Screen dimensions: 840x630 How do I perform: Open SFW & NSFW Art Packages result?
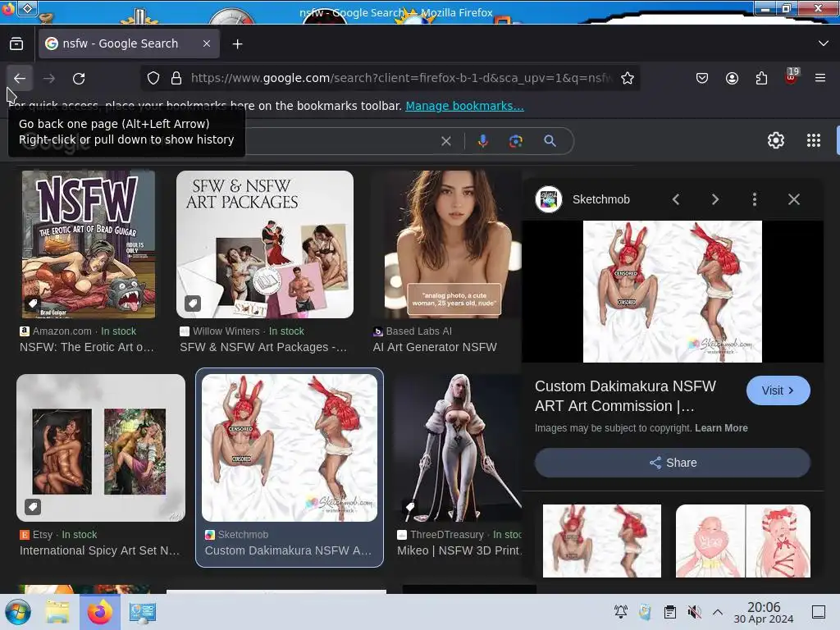pos(263,347)
